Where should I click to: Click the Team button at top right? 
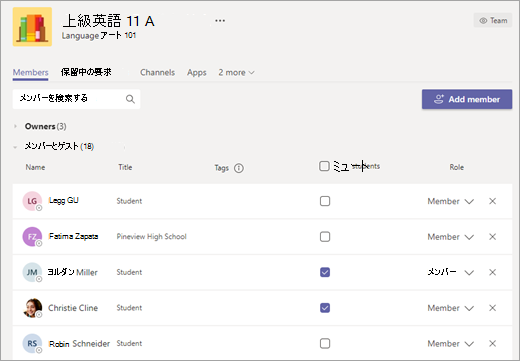493,20
